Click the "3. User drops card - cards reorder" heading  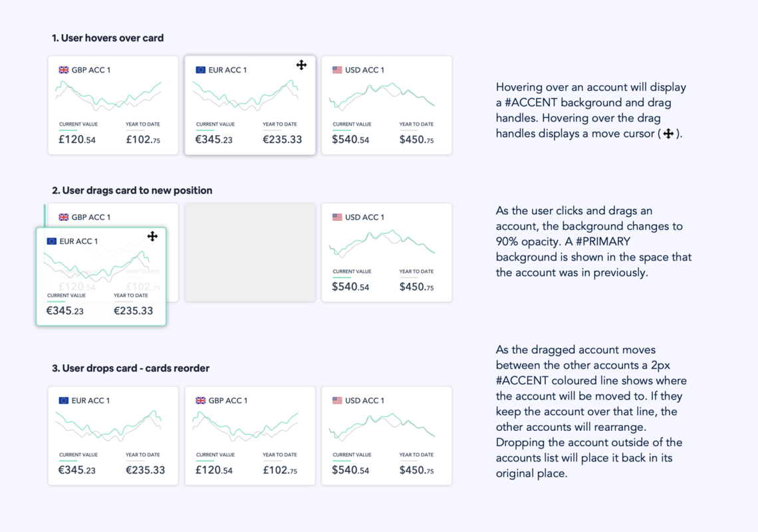pyautogui.click(x=131, y=368)
